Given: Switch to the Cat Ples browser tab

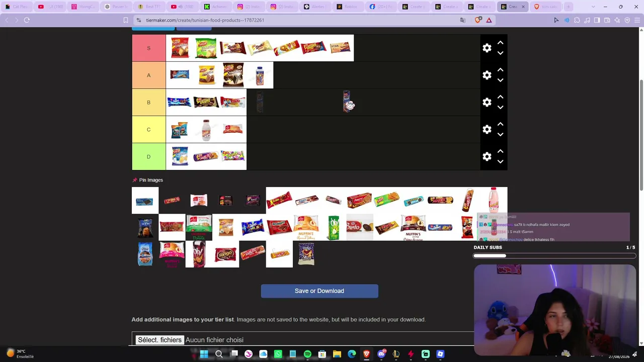Looking at the screenshot, I should pos(16,7).
